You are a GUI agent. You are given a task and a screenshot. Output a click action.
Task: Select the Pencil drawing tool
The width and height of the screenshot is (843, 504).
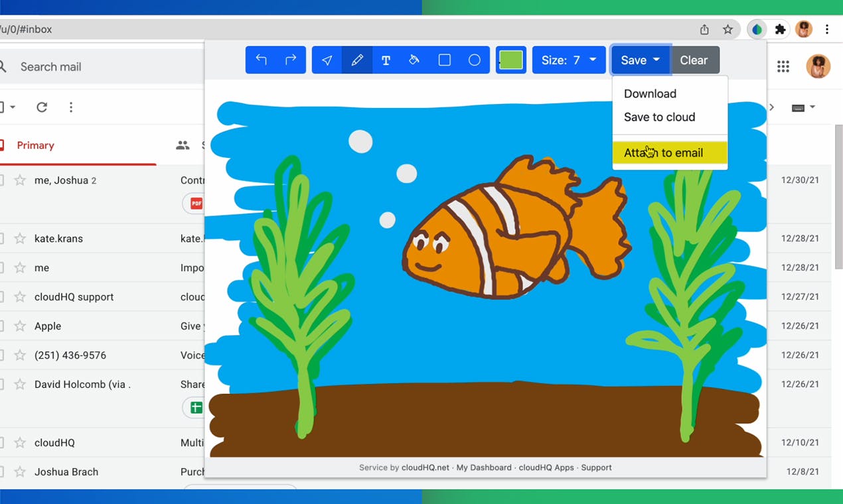[357, 60]
